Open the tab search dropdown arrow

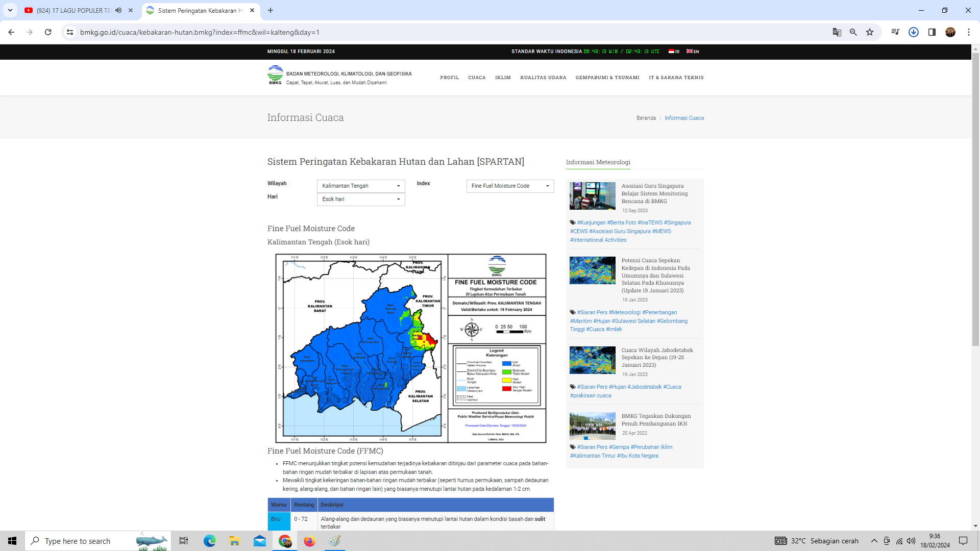(x=10, y=10)
